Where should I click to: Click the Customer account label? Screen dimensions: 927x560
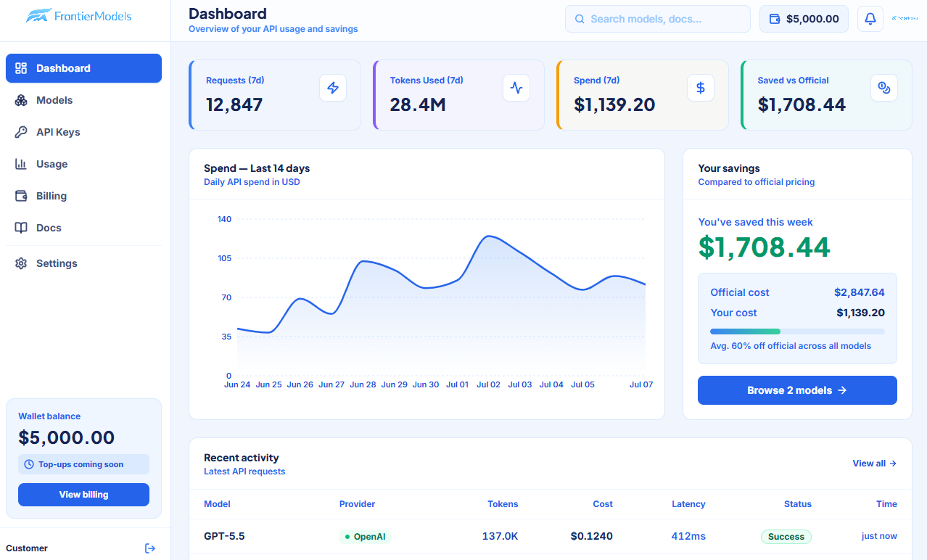(27, 548)
